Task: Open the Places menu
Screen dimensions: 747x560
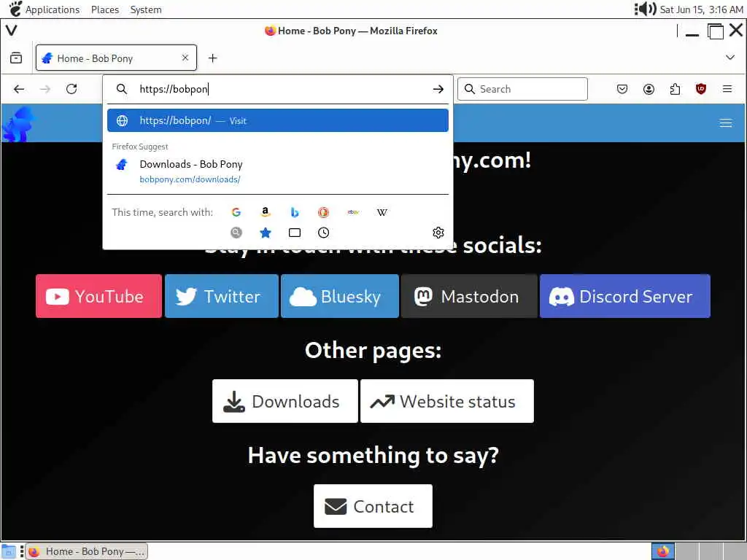Action: pyautogui.click(x=105, y=9)
